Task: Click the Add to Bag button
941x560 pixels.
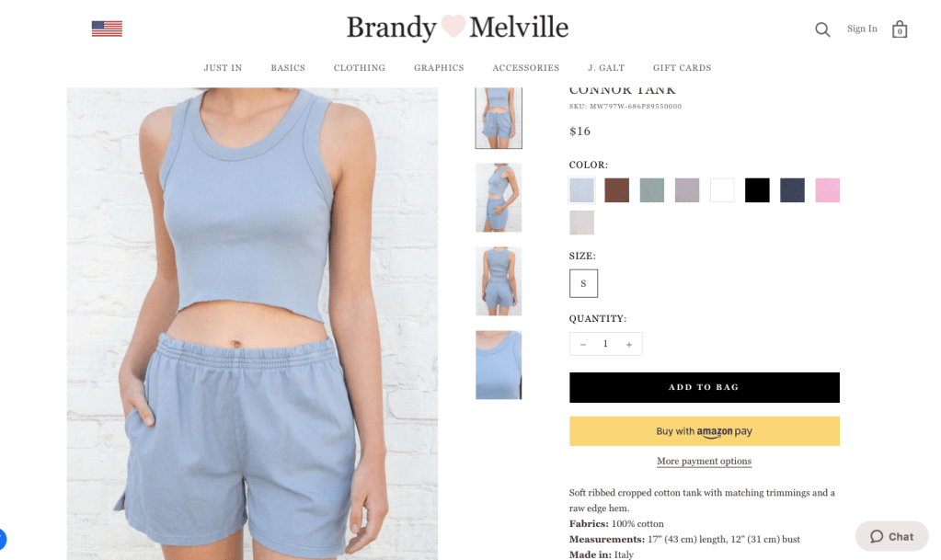Action: (704, 387)
